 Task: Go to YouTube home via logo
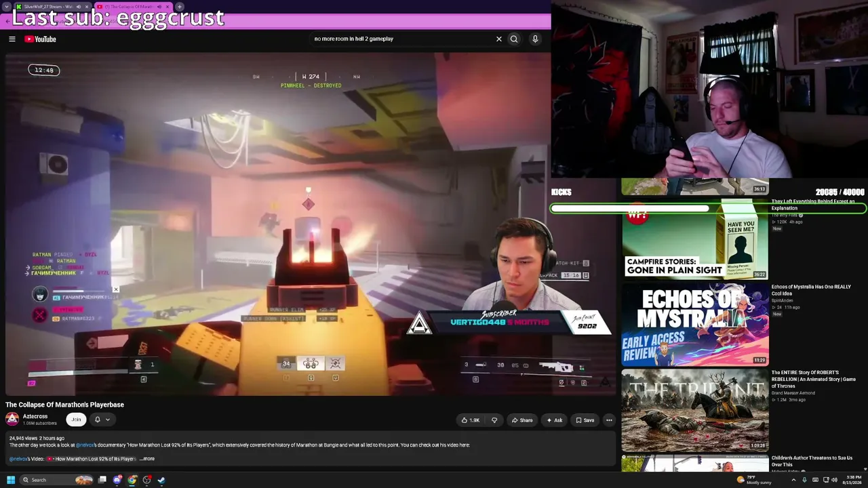click(41, 39)
